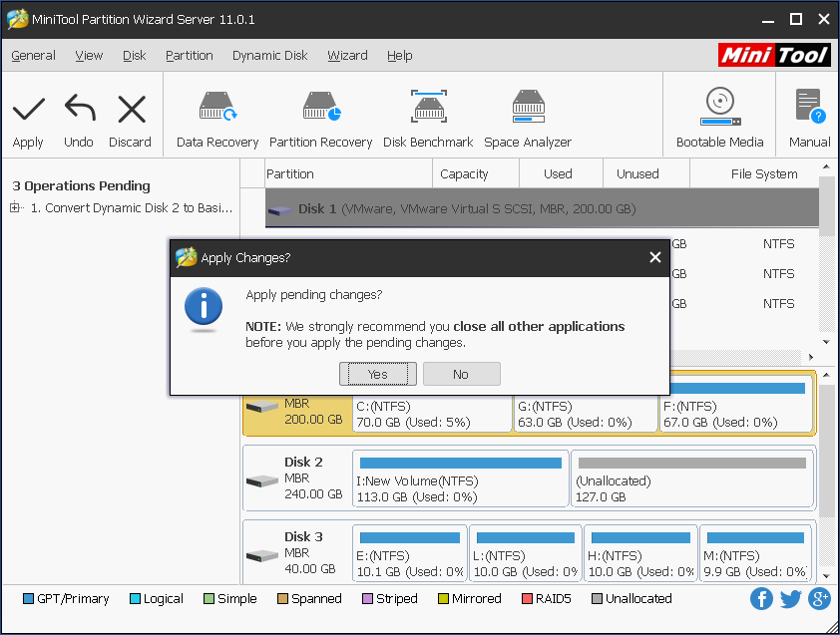Maximize the MiniTool Partition Wizard window

[796, 19]
